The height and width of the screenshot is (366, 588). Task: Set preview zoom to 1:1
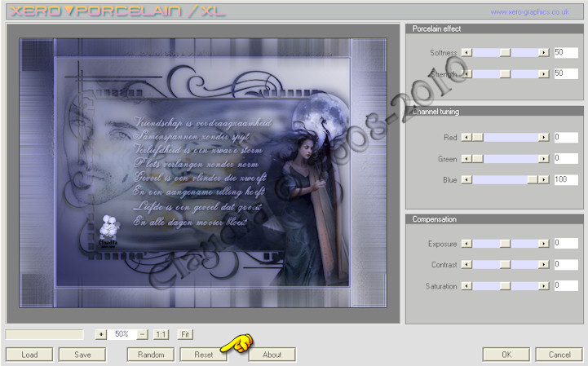tap(161, 334)
